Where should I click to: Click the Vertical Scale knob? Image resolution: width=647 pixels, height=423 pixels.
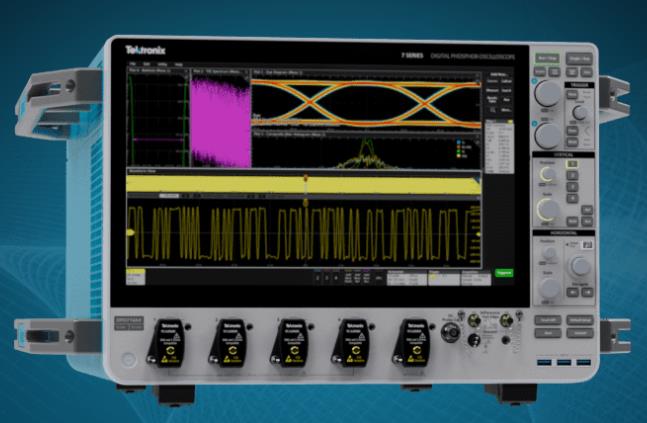pos(549,209)
